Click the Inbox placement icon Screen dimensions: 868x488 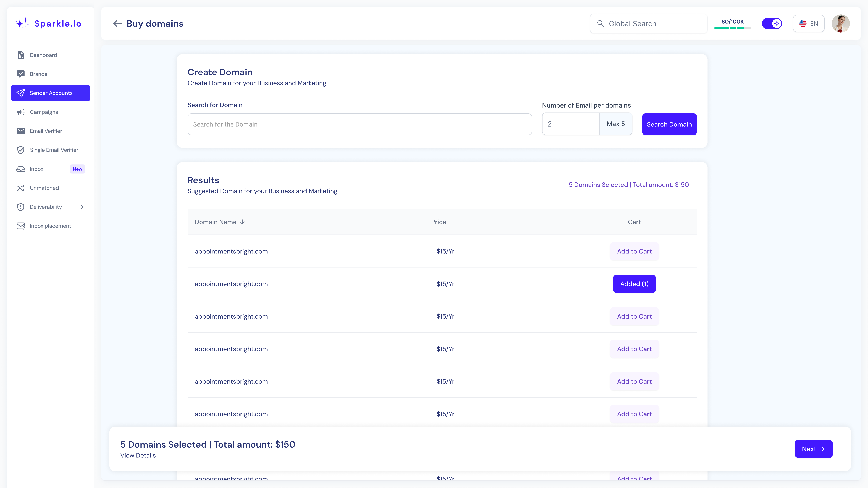21,226
